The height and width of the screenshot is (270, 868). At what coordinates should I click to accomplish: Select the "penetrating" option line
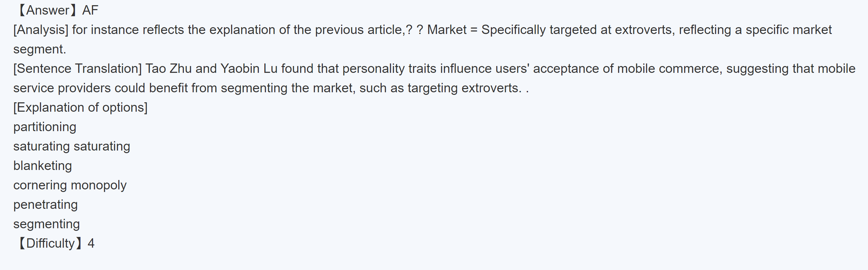46,205
